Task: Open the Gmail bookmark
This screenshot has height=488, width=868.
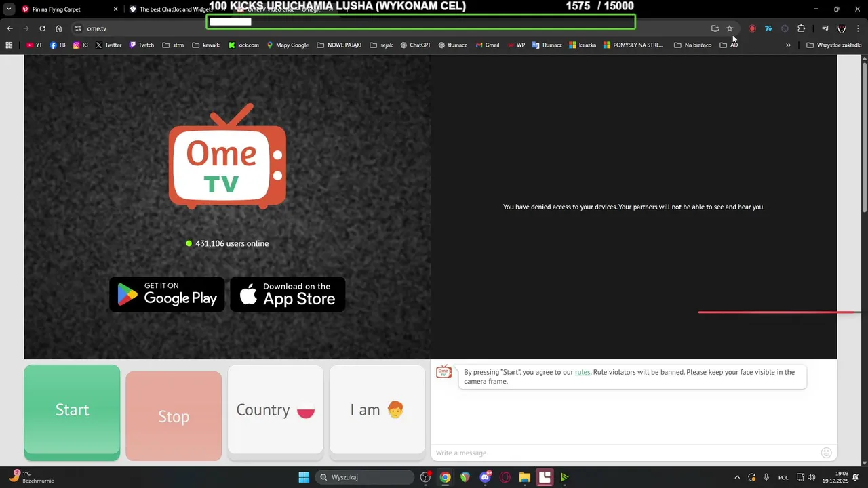Action: pyautogui.click(x=488, y=45)
